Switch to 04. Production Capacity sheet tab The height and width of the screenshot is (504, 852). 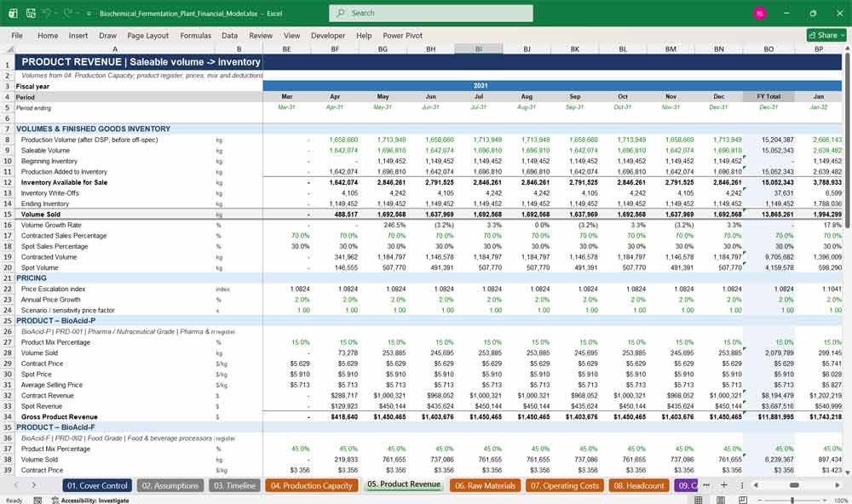(x=312, y=485)
